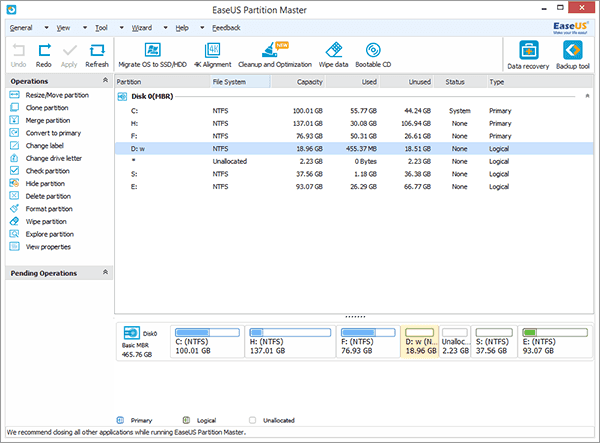Sort by the Capacity column header
The height and width of the screenshot is (443, 600).
pyautogui.click(x=309, y=81)
